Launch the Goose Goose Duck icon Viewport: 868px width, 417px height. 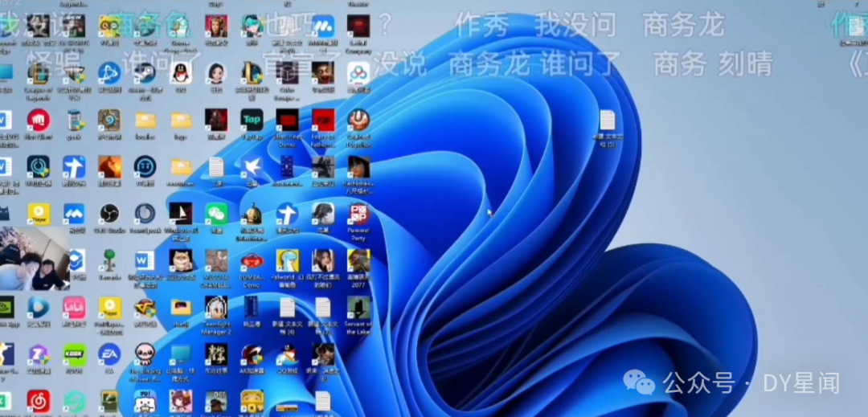click(x=181, y=26)
